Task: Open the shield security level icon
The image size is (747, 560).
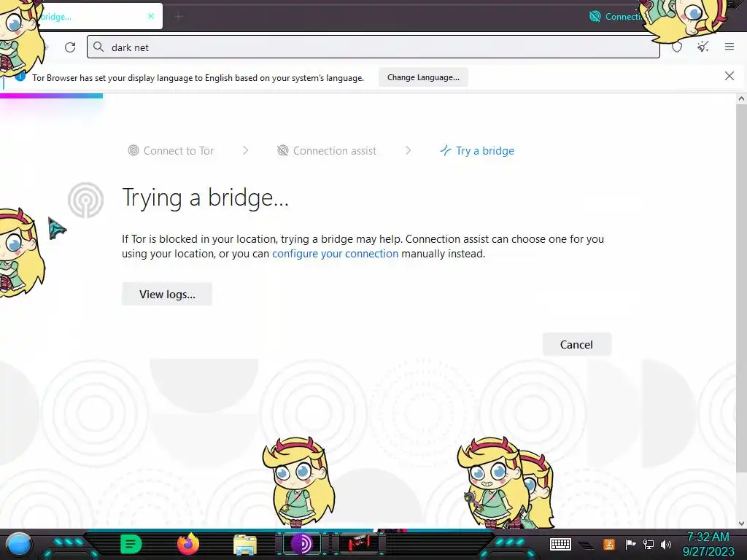Action: click(677, 47)
